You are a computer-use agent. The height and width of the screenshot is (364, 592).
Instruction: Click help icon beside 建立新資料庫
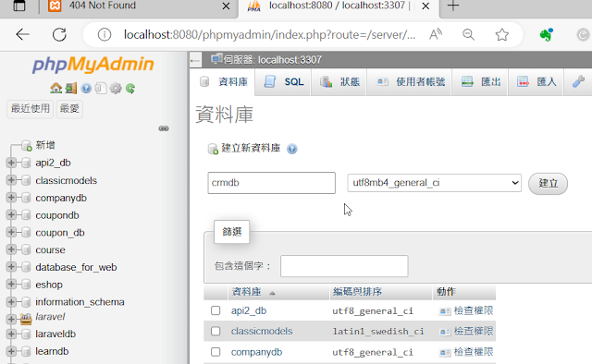click(x=292, y=149)
